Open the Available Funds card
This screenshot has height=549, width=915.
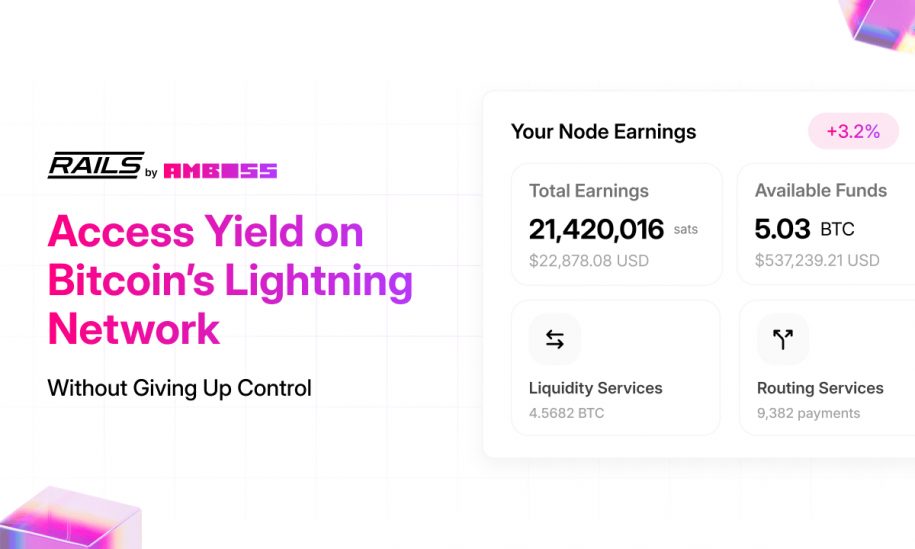pos(826,225)
